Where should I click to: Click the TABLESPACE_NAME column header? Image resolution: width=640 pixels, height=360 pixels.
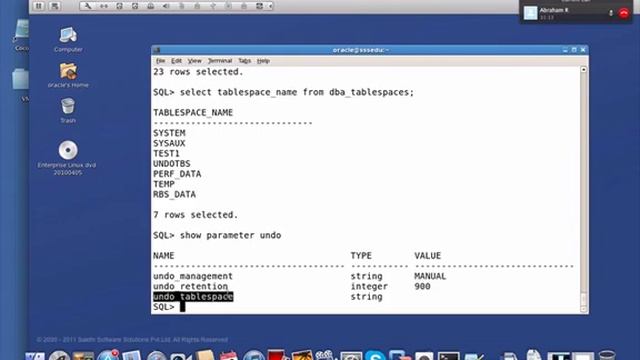pyautogui.click(x=193, y=113)
